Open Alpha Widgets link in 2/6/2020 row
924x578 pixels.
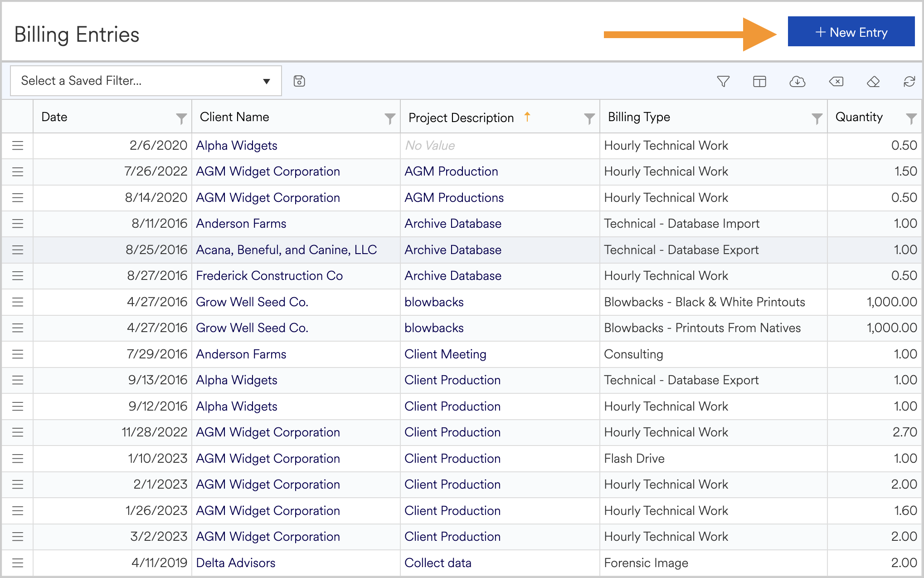tap(237, 146)
